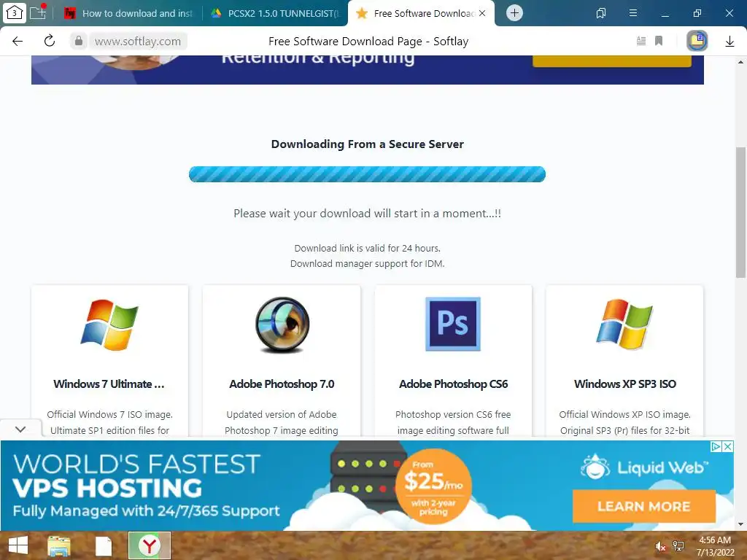Screen dimensions: 747x560
Task: Open the Windows 7 Ultimate link
Action: point(109,384)
